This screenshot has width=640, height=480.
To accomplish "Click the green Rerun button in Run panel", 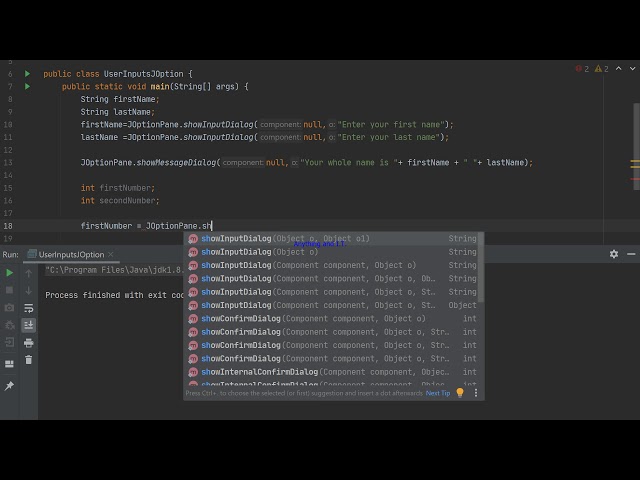I will (x=9, y=273).
